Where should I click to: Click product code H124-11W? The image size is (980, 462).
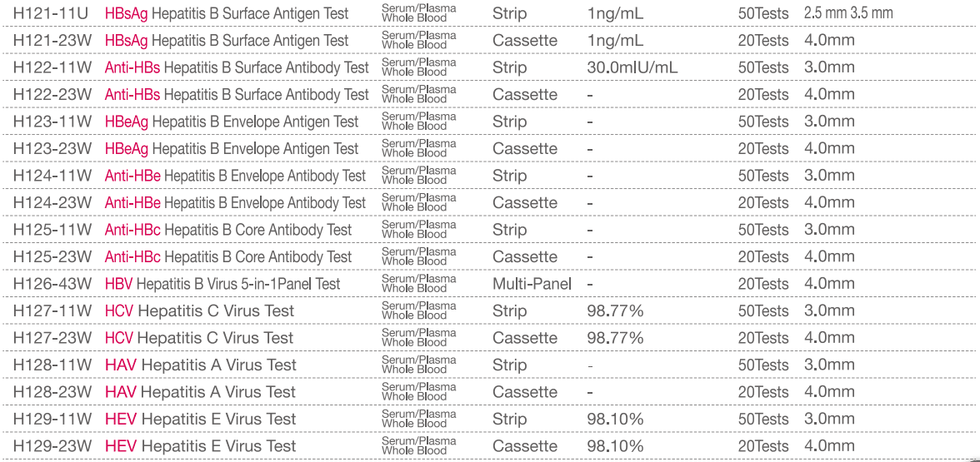(x=52, y=176)
